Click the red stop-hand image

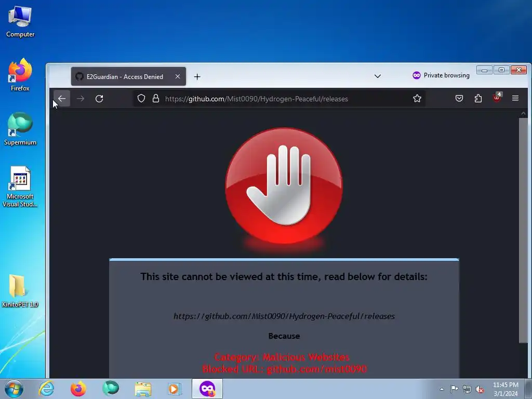click(x=284, y=186)
